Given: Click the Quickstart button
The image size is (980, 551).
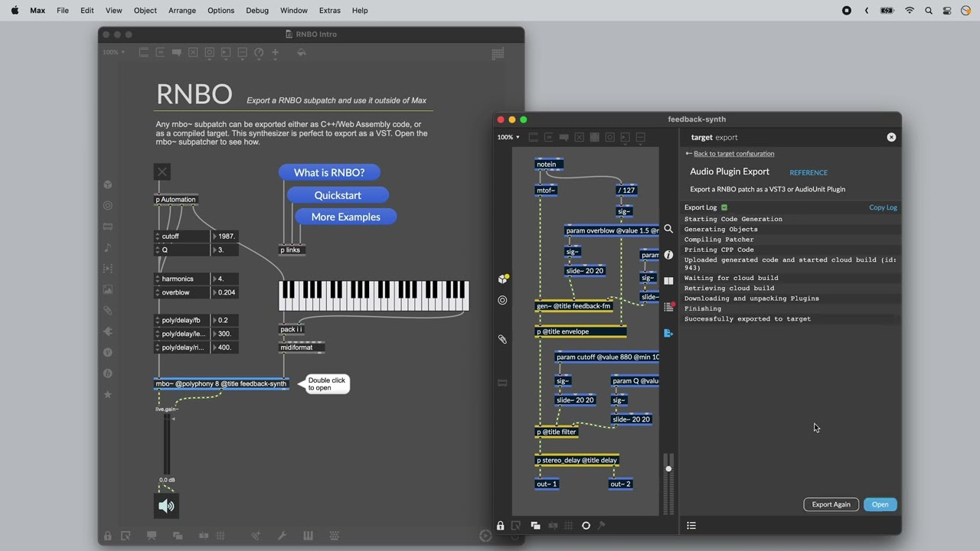Looking at the screenshot, I should pyautogui.click(x=338, y=195).
